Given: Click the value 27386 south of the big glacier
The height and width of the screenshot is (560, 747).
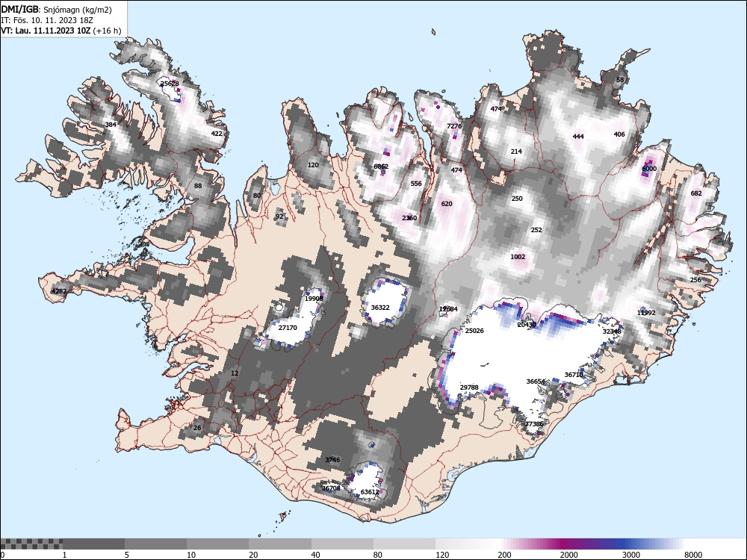Looking at the screenshot, I should (535, 424).
